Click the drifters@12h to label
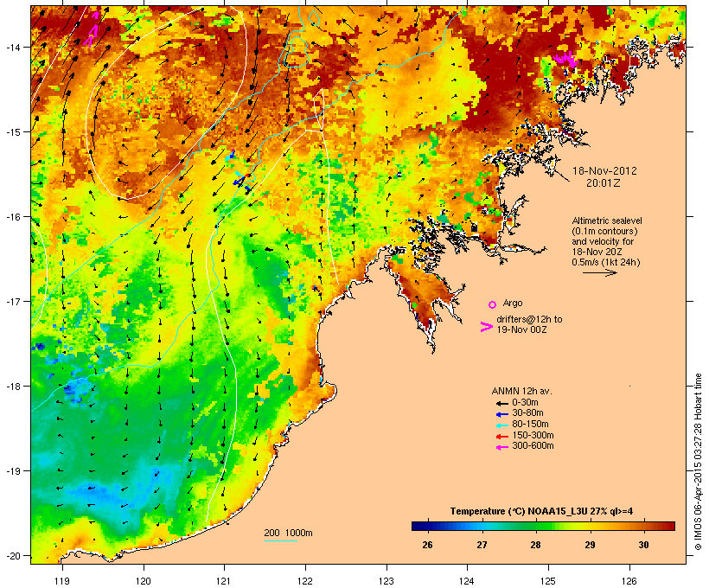Viewport: 709px width, 588px height. pyautogui.click(x=529, y=319)
